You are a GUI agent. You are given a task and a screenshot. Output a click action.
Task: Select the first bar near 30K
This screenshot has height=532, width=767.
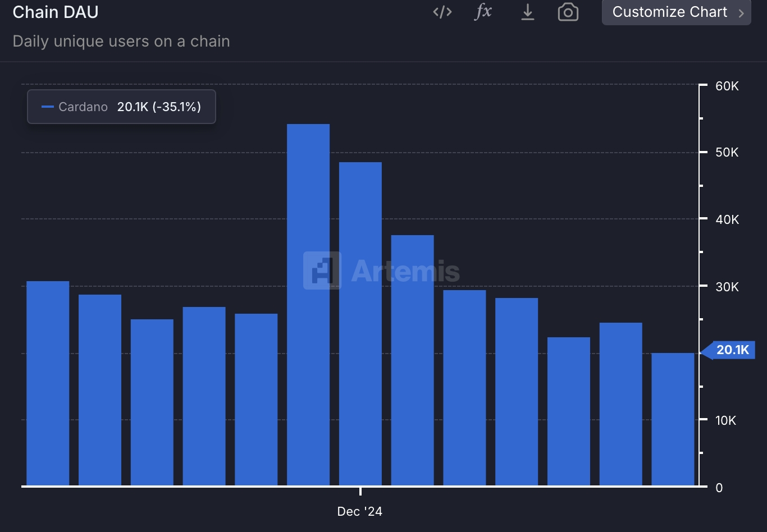(48, 383)
